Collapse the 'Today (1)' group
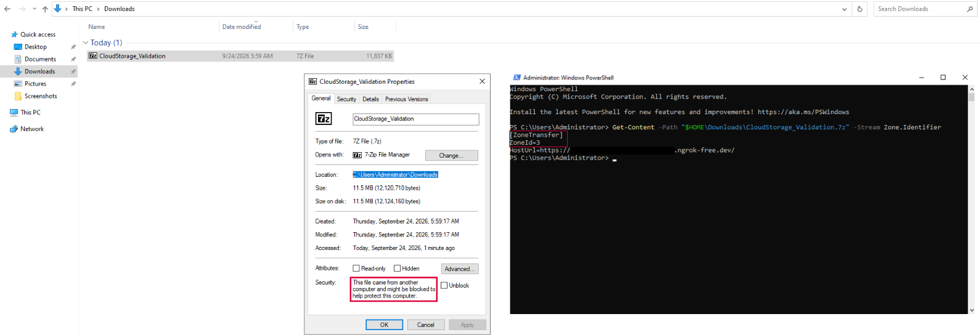The width and height of the screenshot is (980, 335). pos(85,42)
